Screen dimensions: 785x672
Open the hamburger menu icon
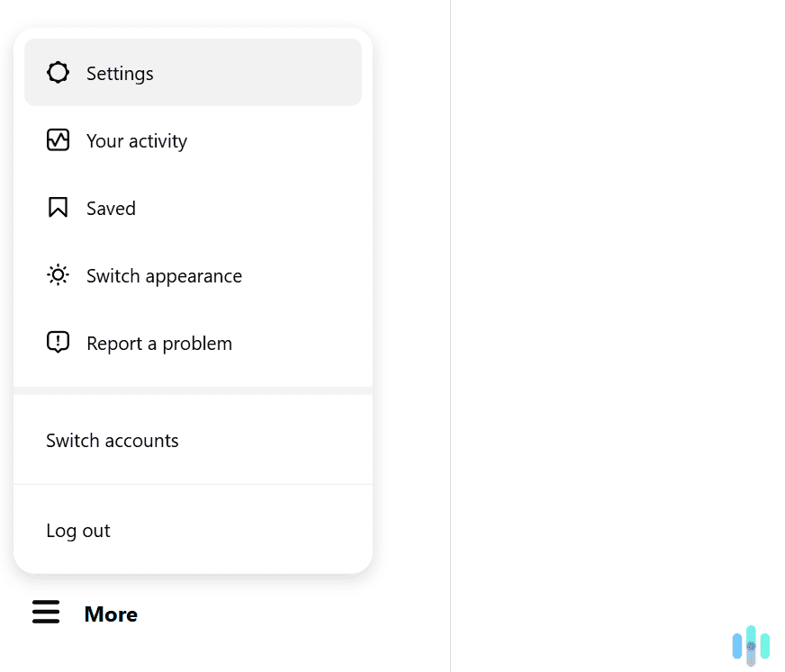coord(46,612)
